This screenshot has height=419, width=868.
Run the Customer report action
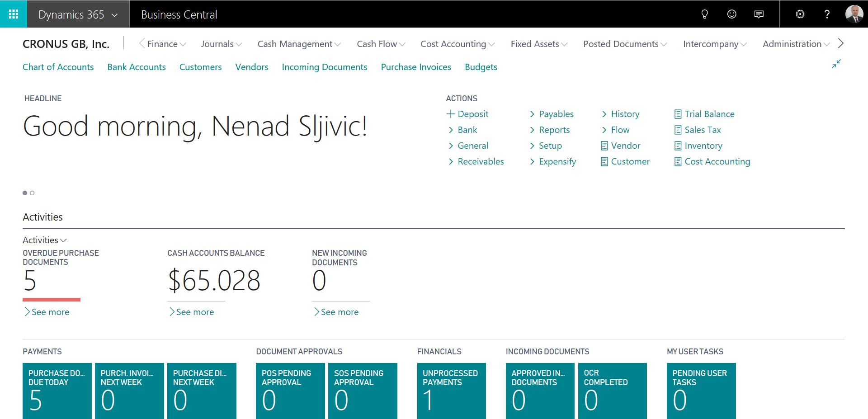tap(625, 161)
